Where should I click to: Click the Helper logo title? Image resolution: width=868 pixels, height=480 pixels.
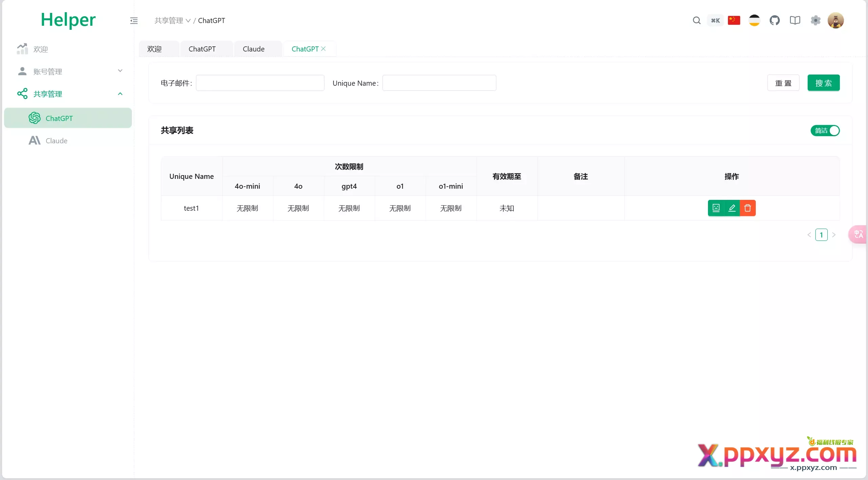[x=68, y=20]
